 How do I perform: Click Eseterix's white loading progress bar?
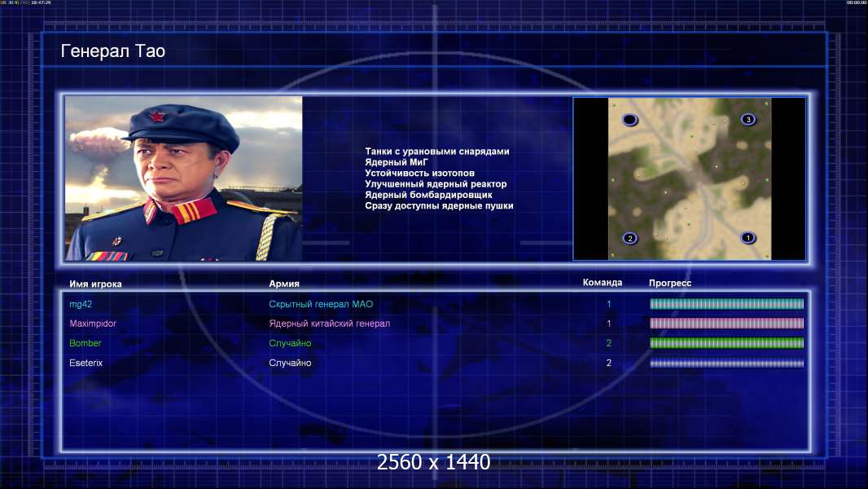coord(727,363)
